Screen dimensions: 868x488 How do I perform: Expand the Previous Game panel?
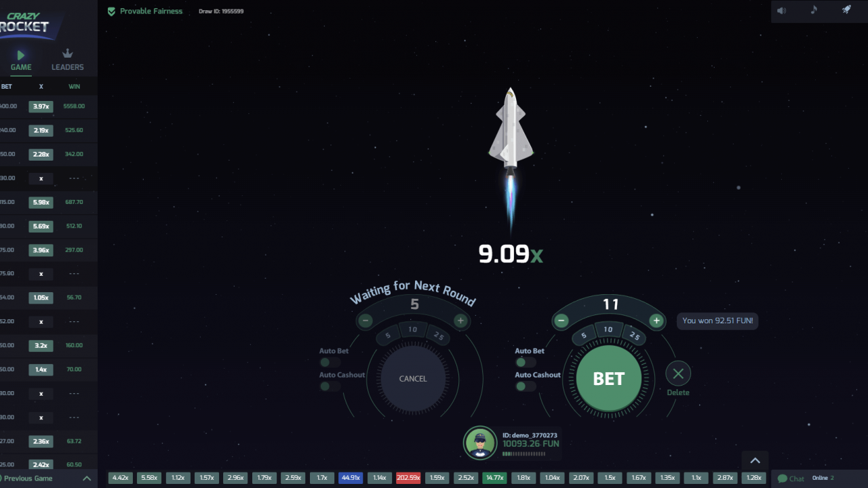[87, 479]
